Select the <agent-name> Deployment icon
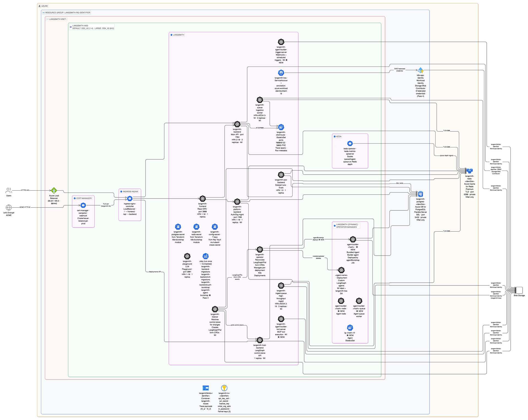 point(341,270)
